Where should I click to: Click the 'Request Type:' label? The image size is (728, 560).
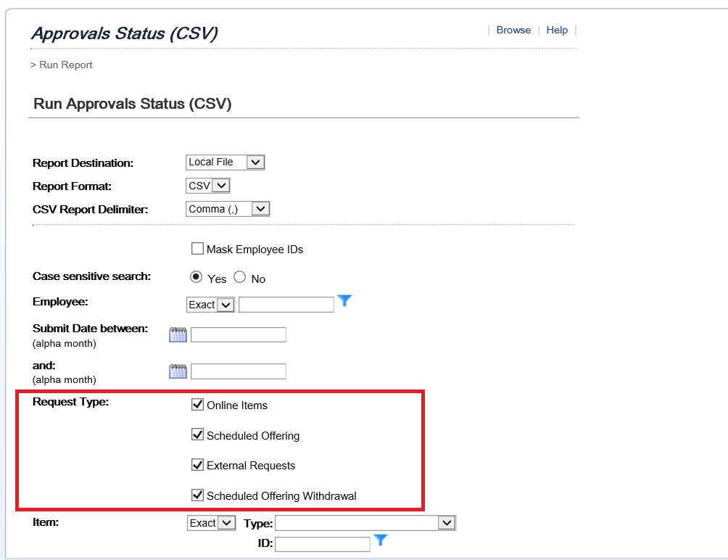coord(70,402)
